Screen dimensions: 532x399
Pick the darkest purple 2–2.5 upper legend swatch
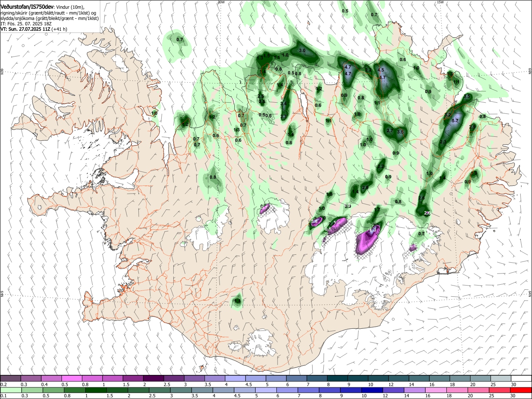pos(153,378)
